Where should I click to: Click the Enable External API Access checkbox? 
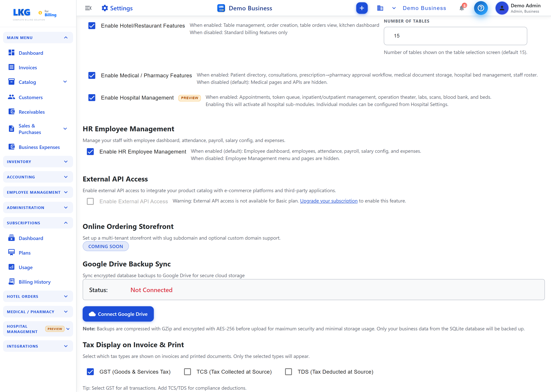[90, 201]
